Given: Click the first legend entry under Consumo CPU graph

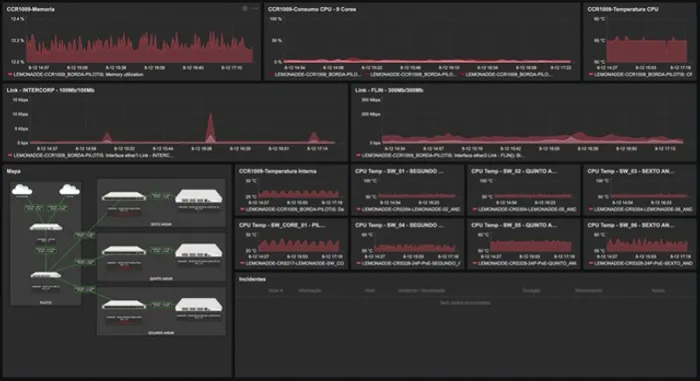Looking at the screenshot, I should coord(315,75).
